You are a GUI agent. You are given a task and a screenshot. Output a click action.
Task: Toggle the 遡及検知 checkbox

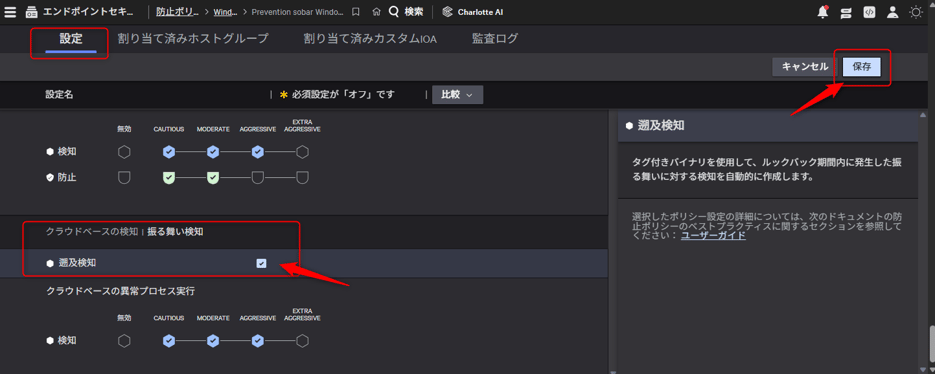click(x=261, y=263)
